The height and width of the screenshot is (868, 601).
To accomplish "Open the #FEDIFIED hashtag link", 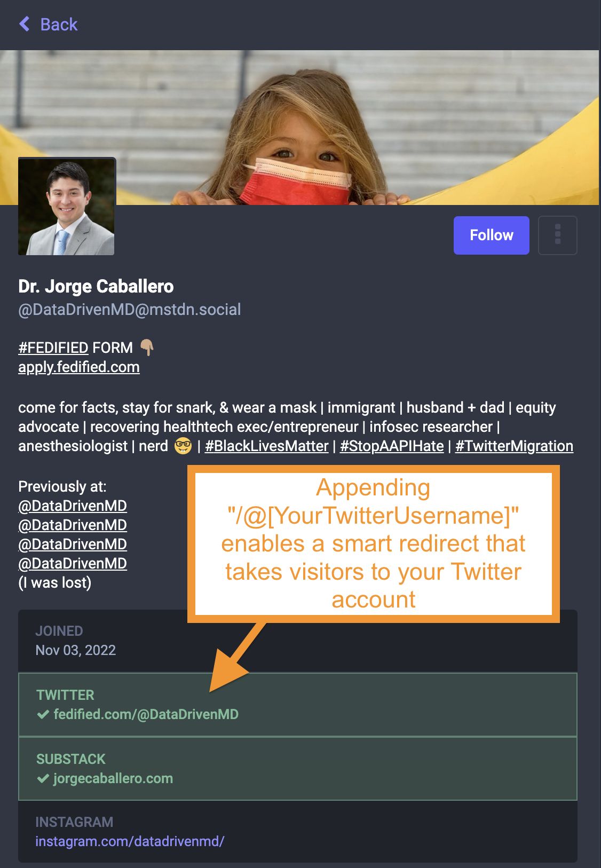I will tap(53, 348).
